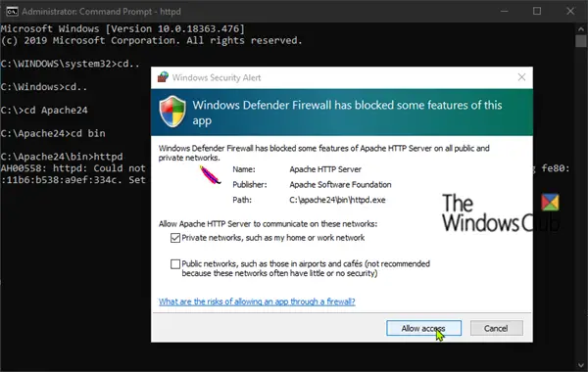Screen dimensions: 588x372
Task: Open the firewall risks help link
Action: tap(257, 302)
